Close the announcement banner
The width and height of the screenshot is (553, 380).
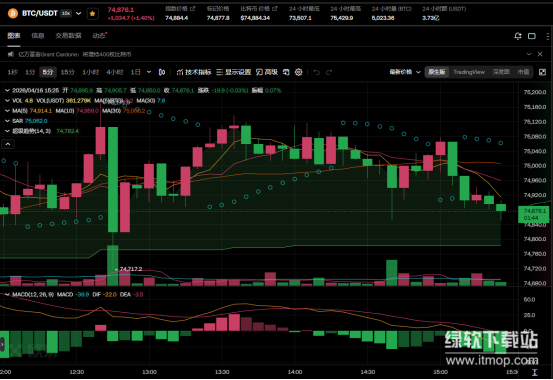pos(540,54)
